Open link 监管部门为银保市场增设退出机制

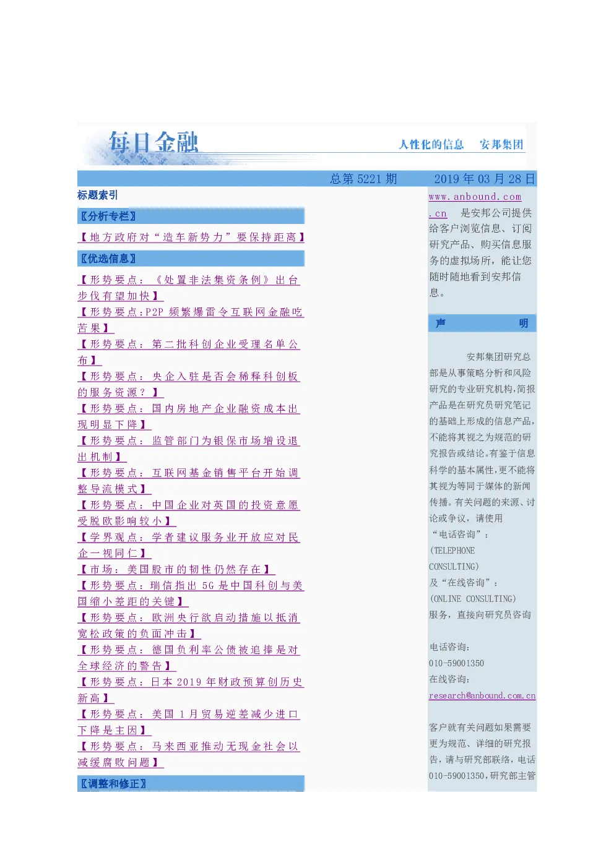click(189, 449)
